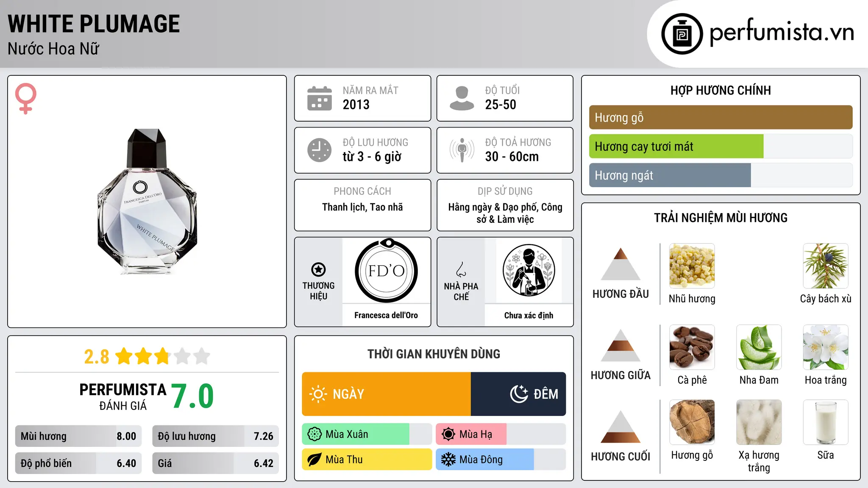Screen dimensions: 868x488
Task: Click the moon icon in the Đêm bar
Action: pyautogui.click(x=519, y=394)
